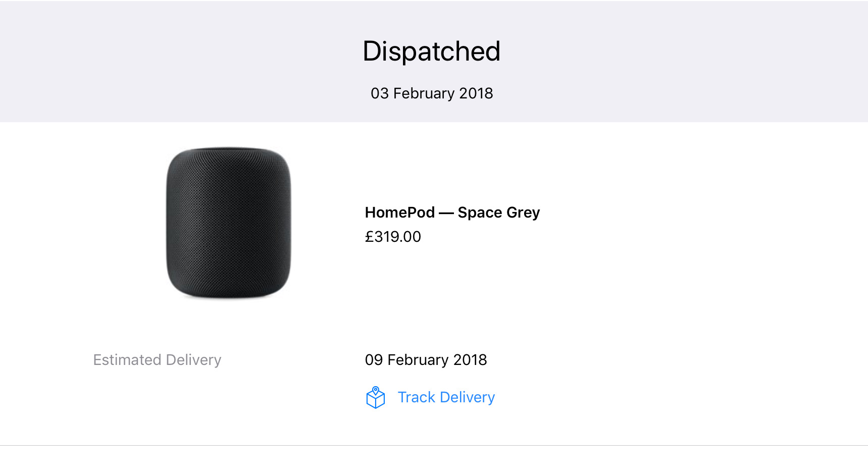
Task: Click the 03 February 2018 dispatch date
Action: [x=432, y=93]
